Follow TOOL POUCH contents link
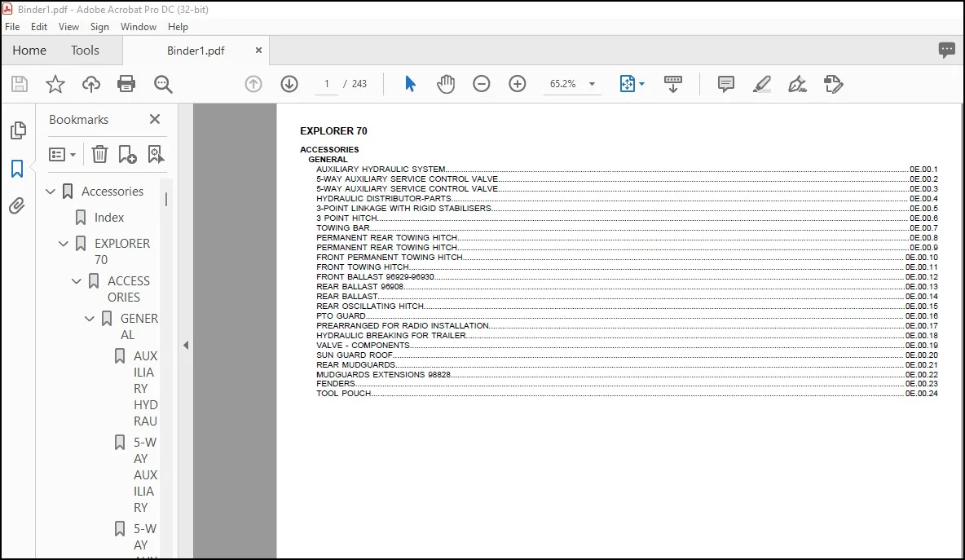The height and width of the screenshot is (560, 965). pyautogui.click(x=344, y=393)
